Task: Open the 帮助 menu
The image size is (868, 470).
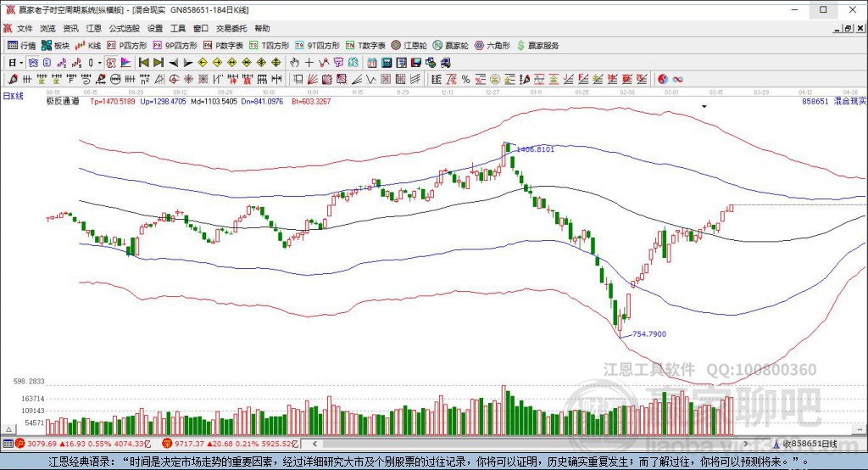Action: point(262,28)
